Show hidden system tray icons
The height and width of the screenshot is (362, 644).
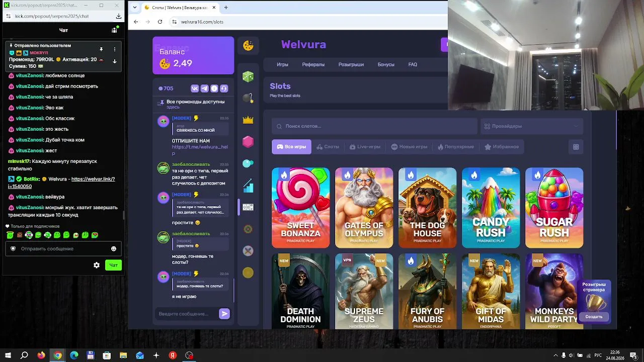click(555, 355)
